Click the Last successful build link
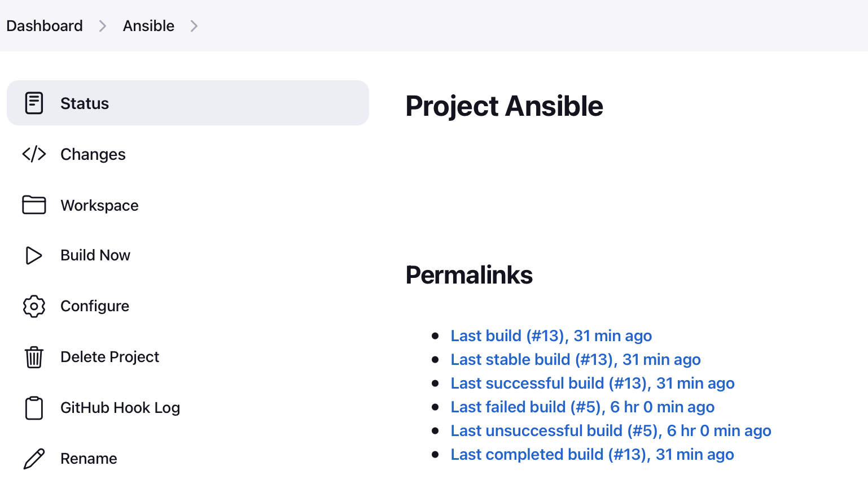The width and height of the screenshot is (868, 479). pos(592,383)
